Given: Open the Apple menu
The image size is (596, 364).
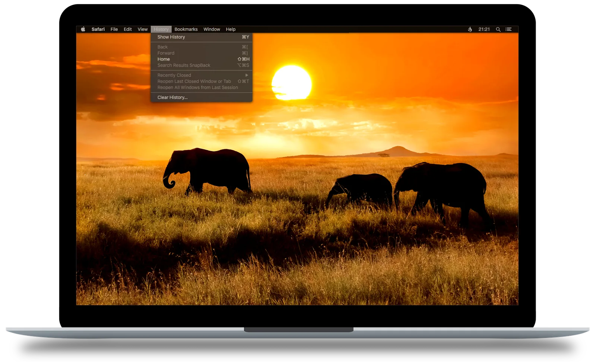Looking at the screenshot, I should pos(83,29).
